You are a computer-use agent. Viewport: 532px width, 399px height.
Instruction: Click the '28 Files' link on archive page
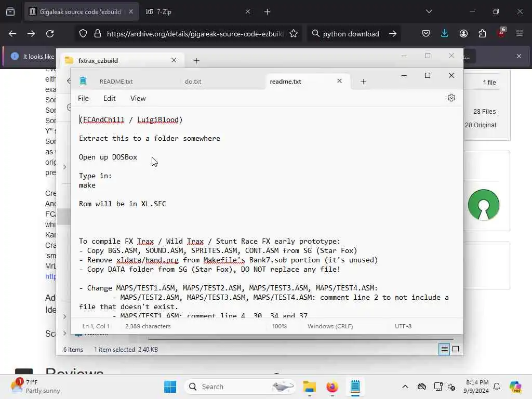click(484, 112)
